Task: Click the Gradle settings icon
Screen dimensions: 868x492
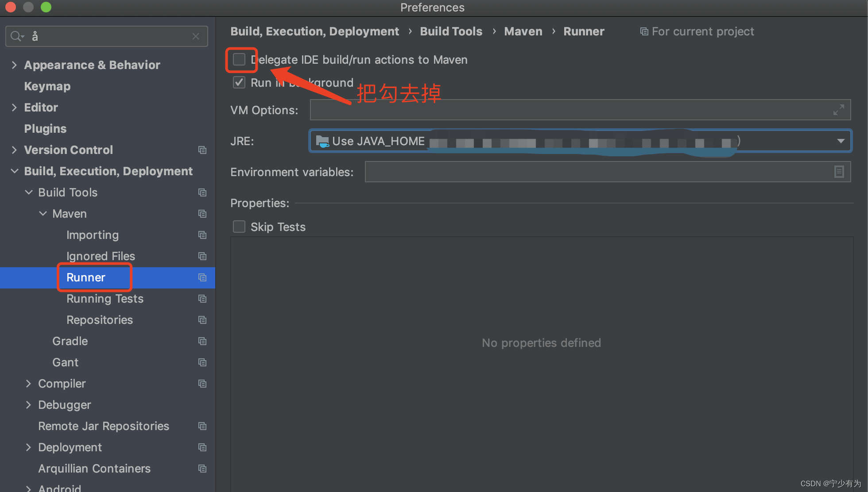Action: pos(203,341)
